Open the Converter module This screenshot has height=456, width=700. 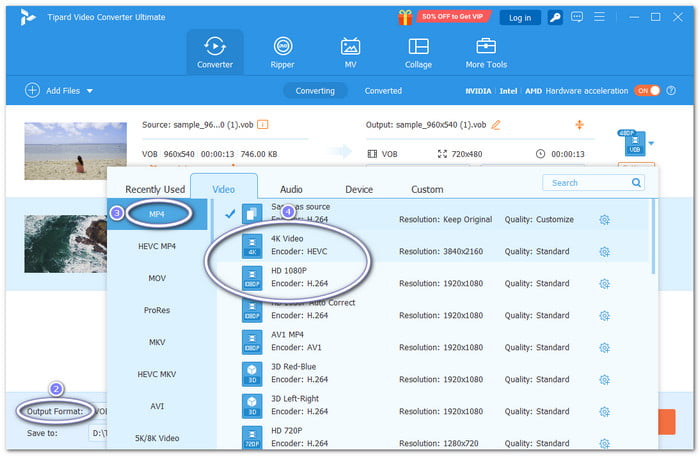(x=215, y=52)
